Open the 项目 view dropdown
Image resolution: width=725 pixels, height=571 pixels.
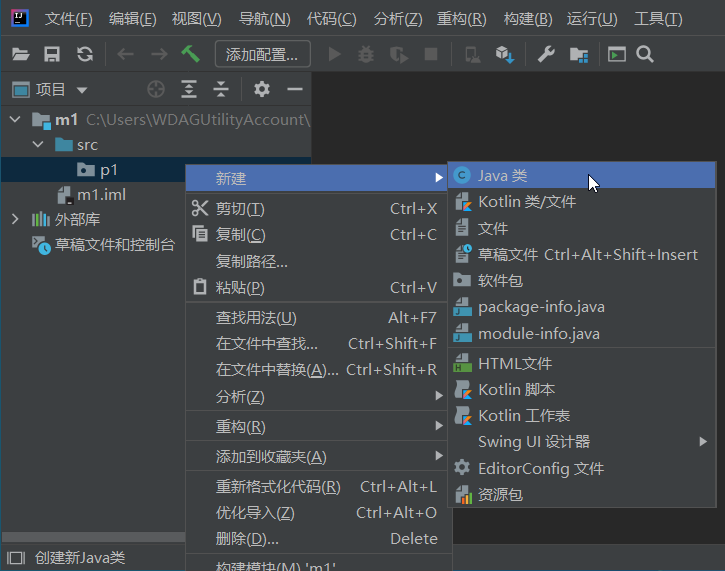click(x=82, y=90)
